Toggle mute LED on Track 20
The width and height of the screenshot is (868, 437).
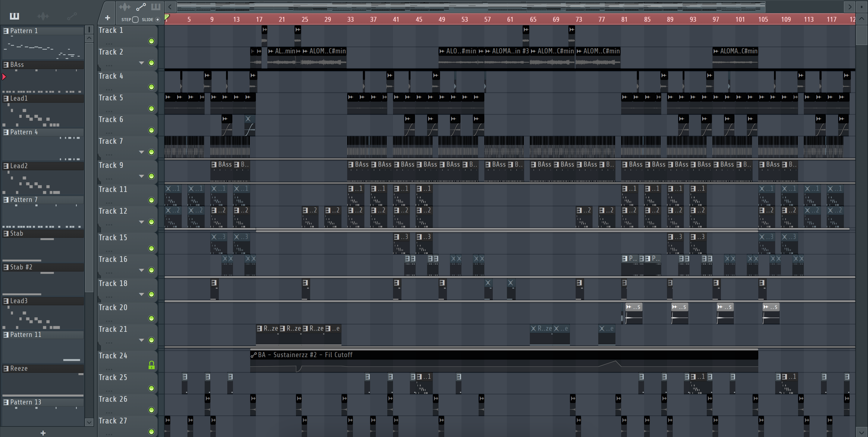(152, 318)
